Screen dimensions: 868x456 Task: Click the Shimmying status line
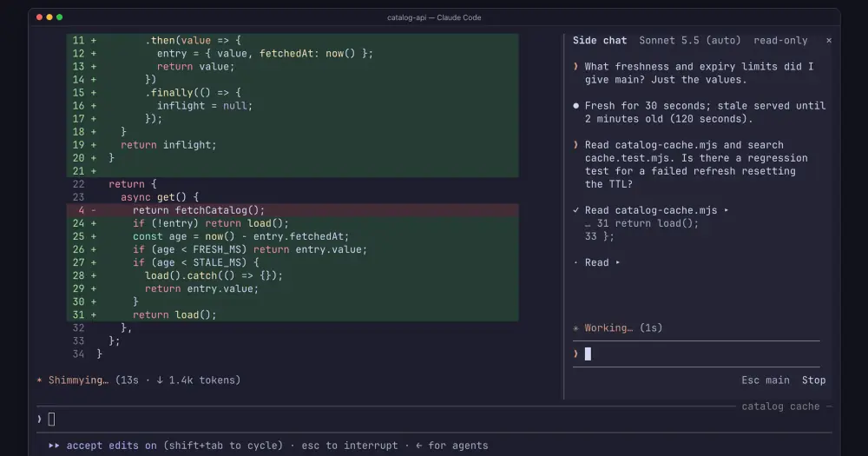click(138, 380)
